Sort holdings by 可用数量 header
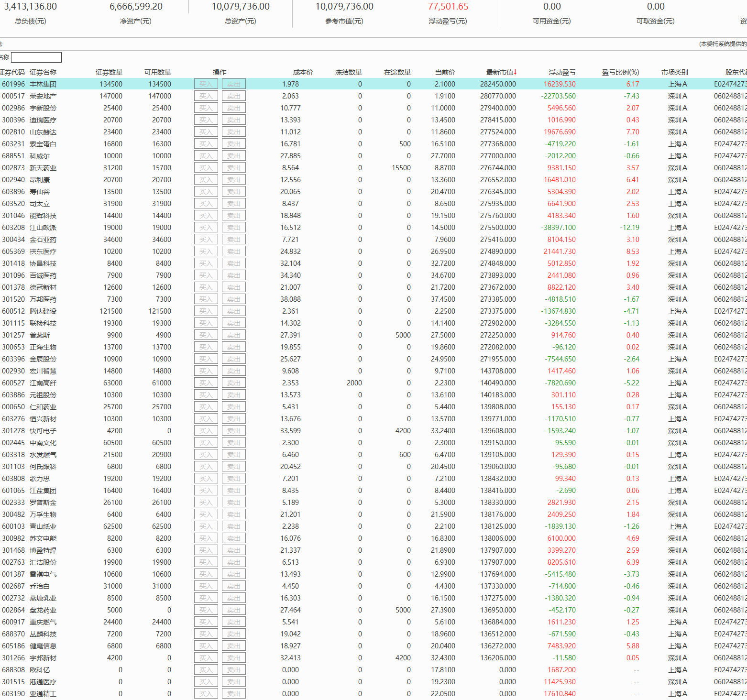 point(158,72)
